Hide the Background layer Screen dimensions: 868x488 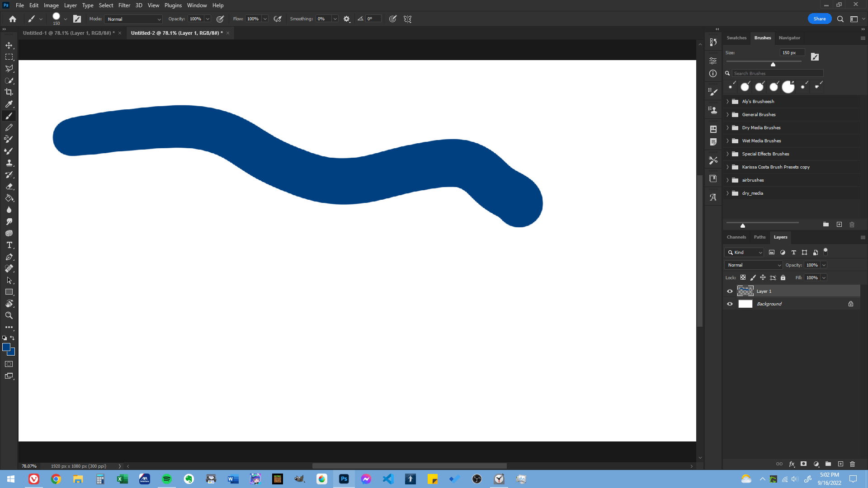729,304
